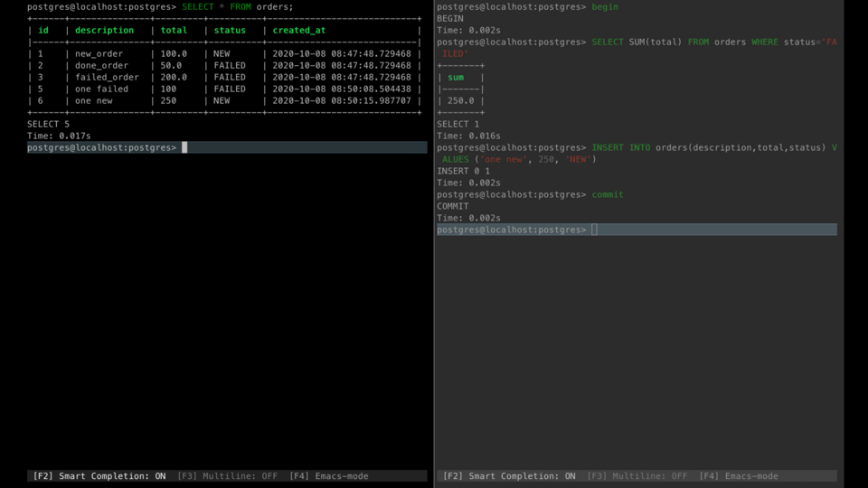Viewport: 868px width, 488px height.
Task: Click the total value 100.0
Action: coord(174,53)
